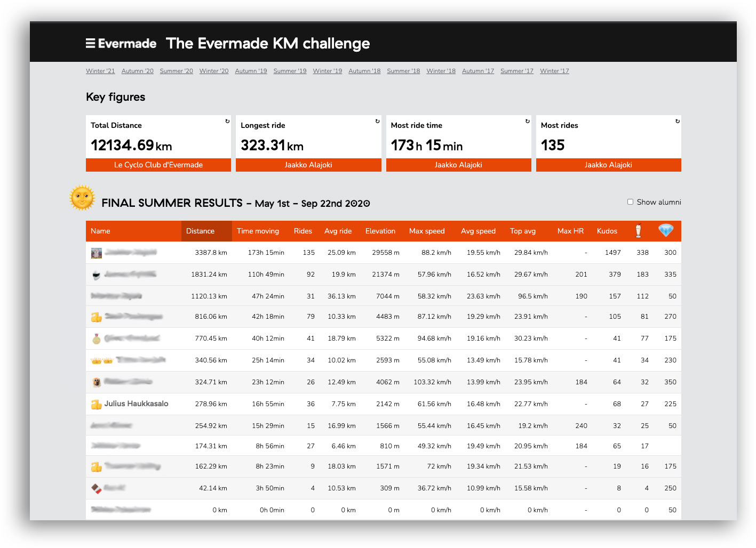Click the Evermade logo in header
Screen dimensions: 756x548
pos(121,44)
